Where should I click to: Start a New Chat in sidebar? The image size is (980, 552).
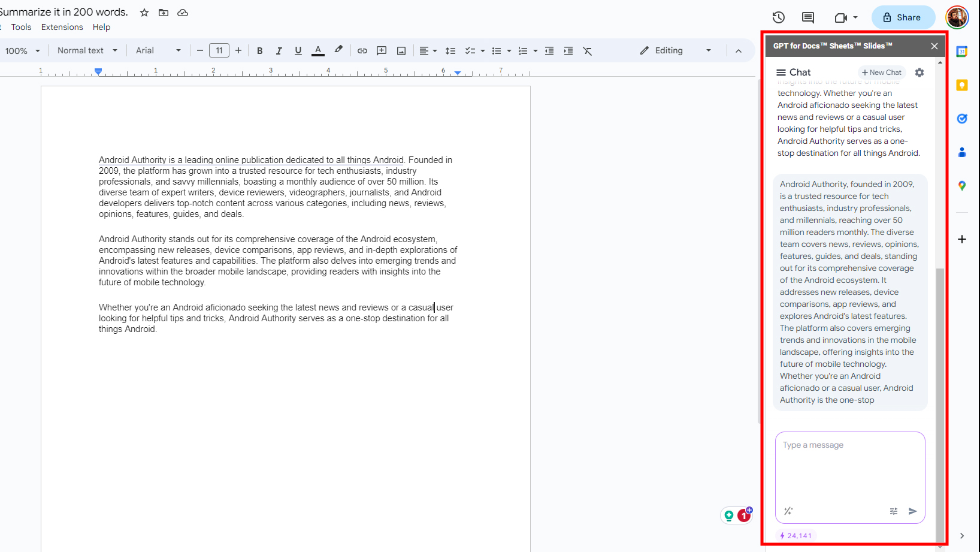(x=881, y=73)
